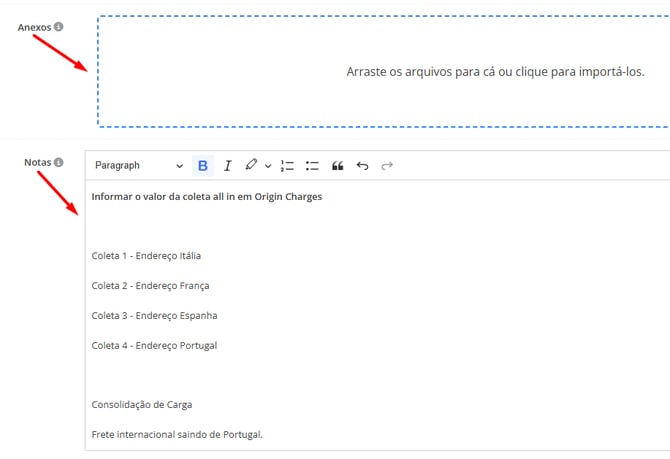Undo the last edit

click(362, 166)
